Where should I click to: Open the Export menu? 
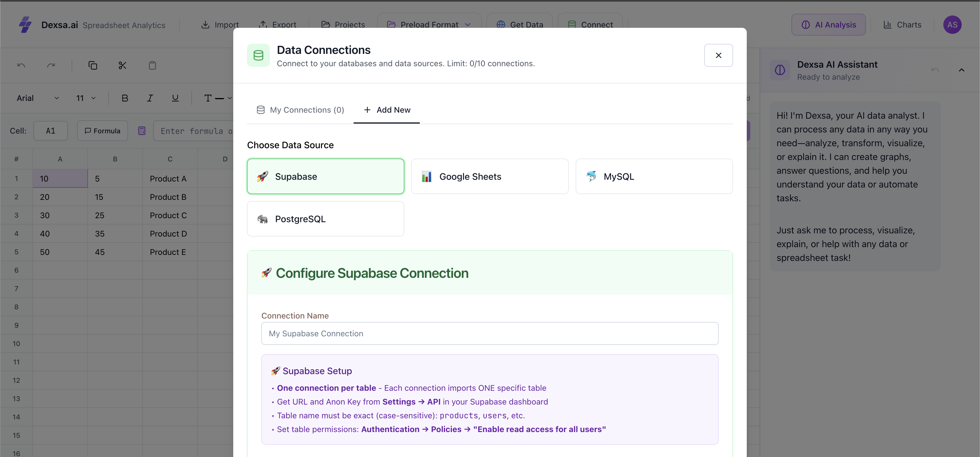click(x=277, y=25)
